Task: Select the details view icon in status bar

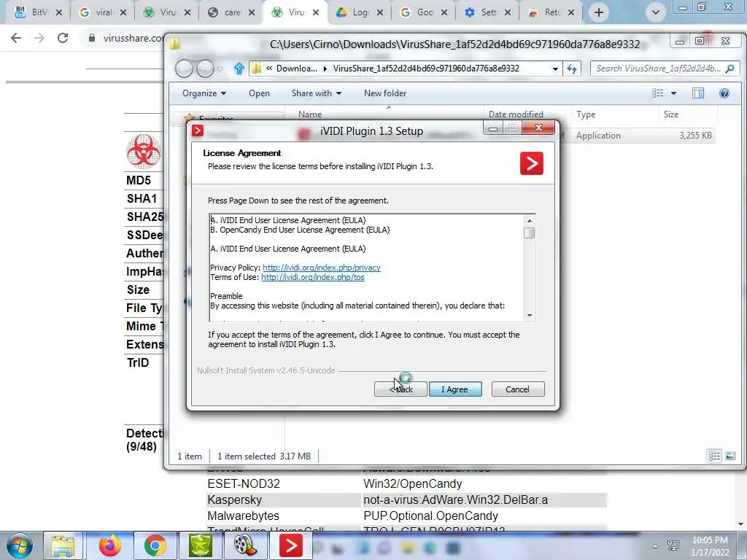Action: [x=715, y=456]
